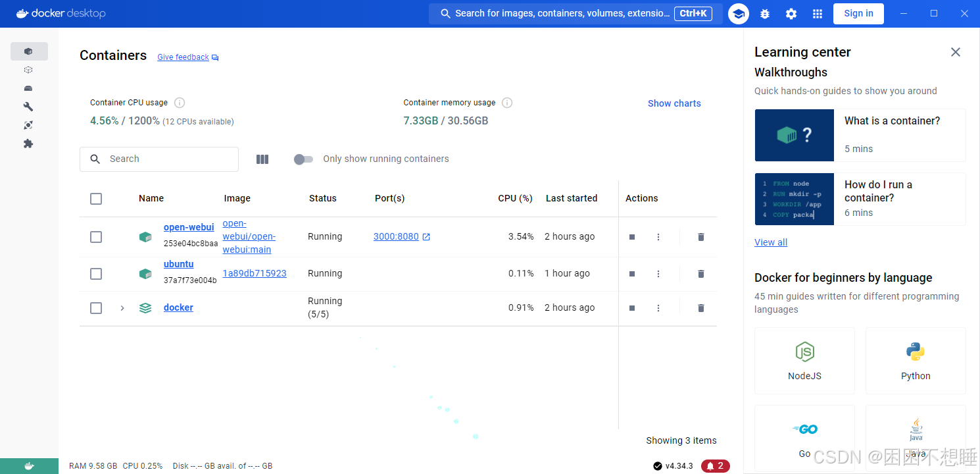The image size is (980, 474).
Task: Click the RAM 9.58 GB status text
Action: [93, 466]
